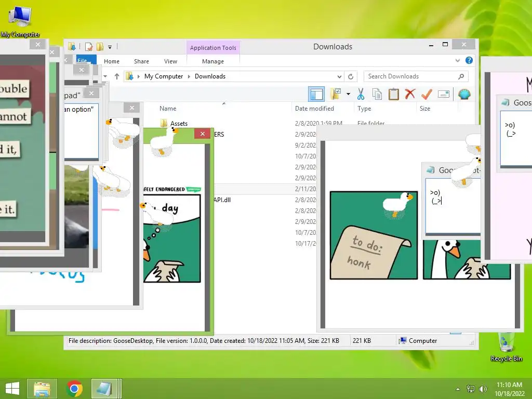Click the red X Delete icon in toolbar
The width and height of the screenshot is (532, 399).
[410, 94]
